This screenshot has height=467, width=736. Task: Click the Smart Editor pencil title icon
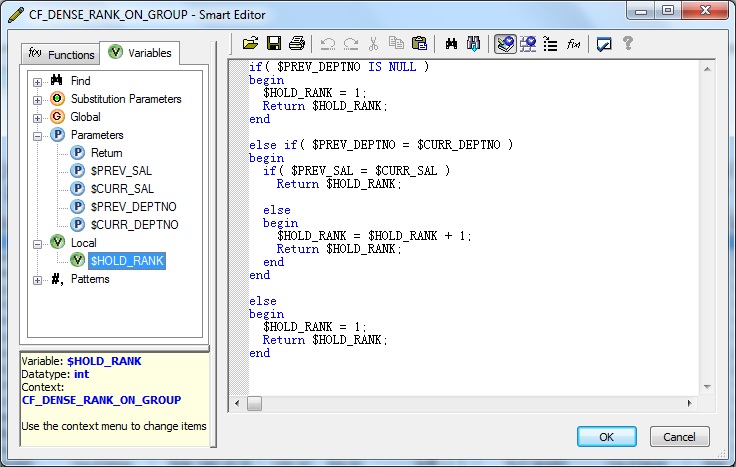pyautogui.click(x=16, y=15)
